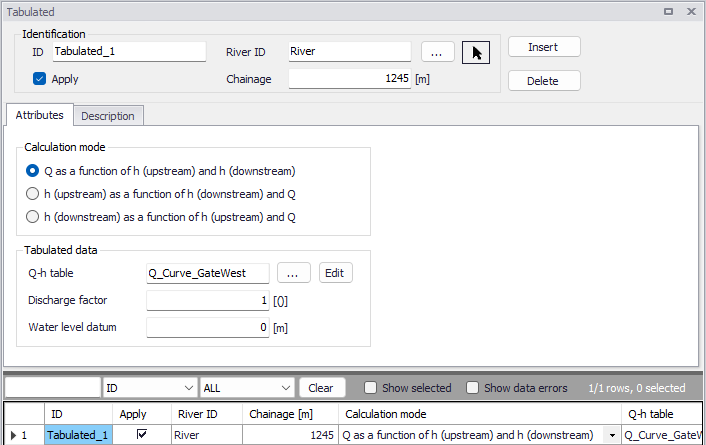Image resolution: width=706 pixels, height=445 pixels.
Task: Enable the Show selected checkbox
Action: click(x=370, y=388)
